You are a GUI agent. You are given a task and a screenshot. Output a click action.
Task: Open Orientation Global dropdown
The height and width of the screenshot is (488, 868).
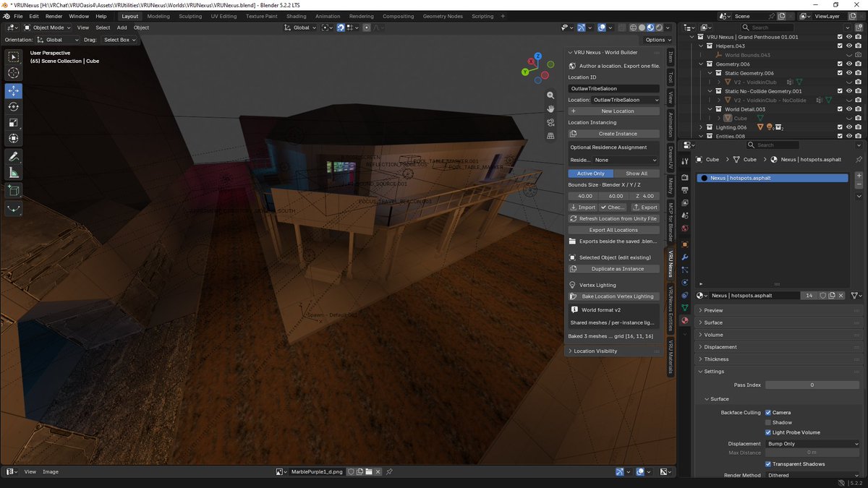coord(59,40)
